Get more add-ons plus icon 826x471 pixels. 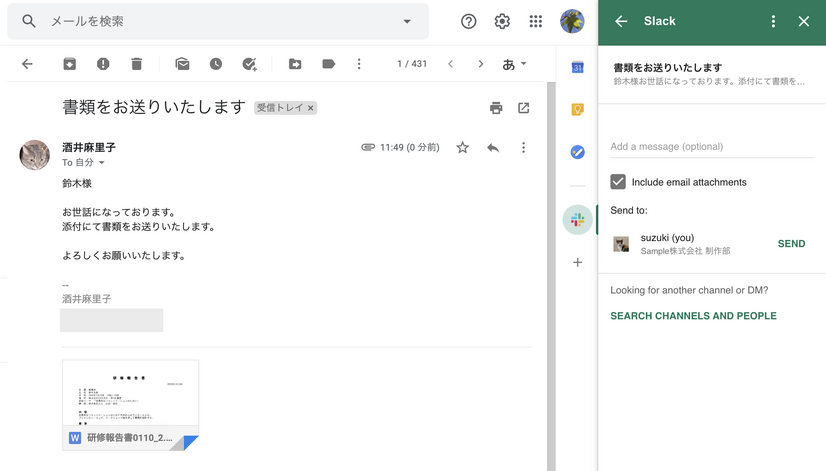coord(577,262)
